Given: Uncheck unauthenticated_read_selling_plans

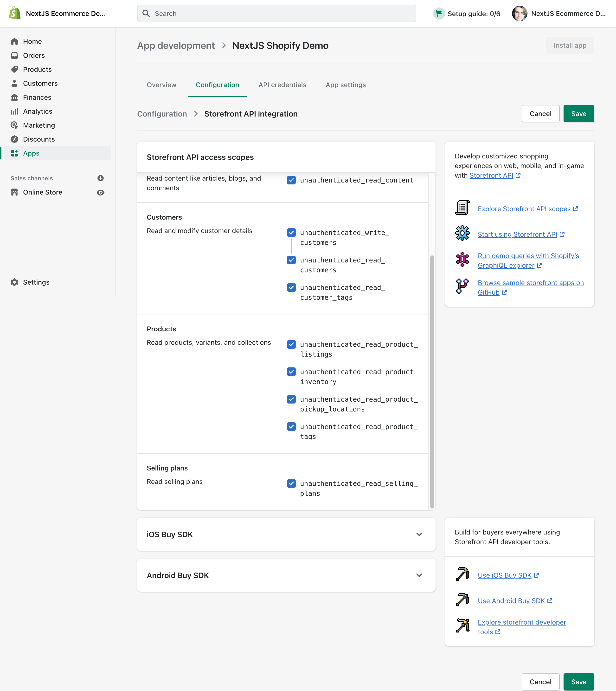Looking at the screenshot, I should [x=291, y=483].
